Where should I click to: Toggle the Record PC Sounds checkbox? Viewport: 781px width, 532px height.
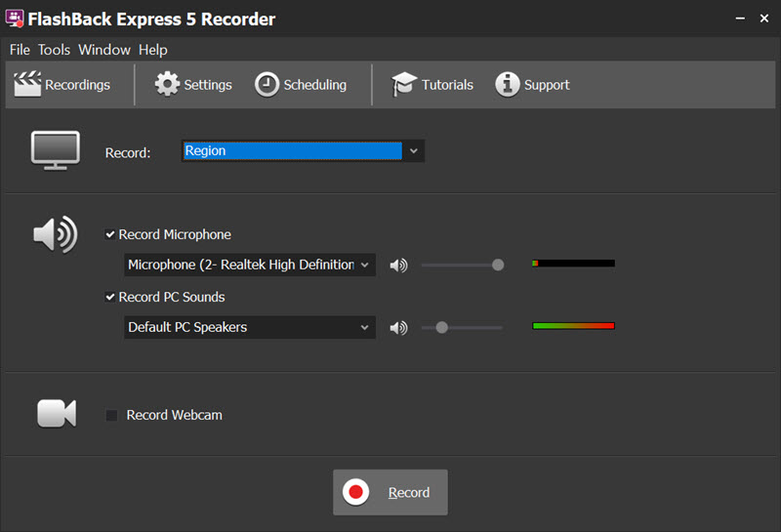110,297
